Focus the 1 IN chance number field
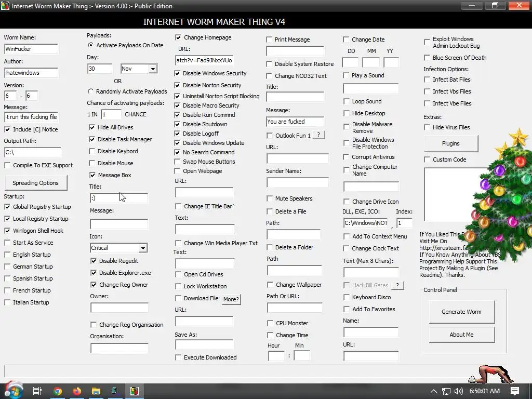 (111, 114)
